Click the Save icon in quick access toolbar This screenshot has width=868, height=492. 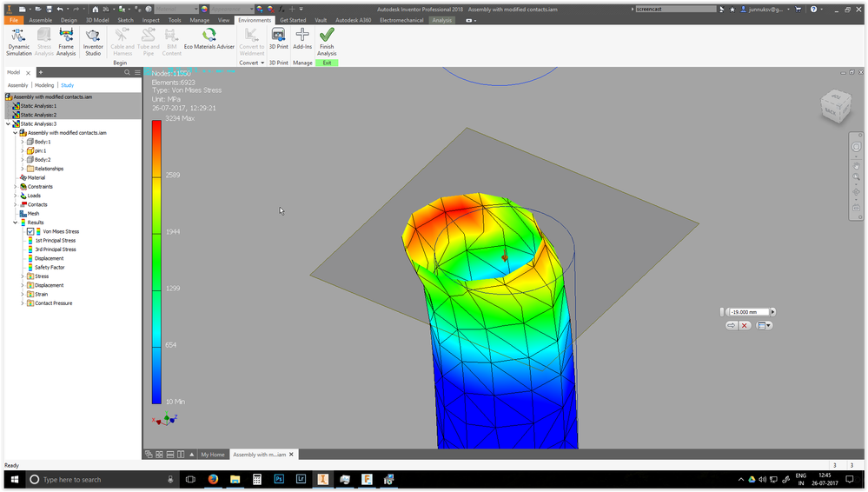[x=50, y=9]
